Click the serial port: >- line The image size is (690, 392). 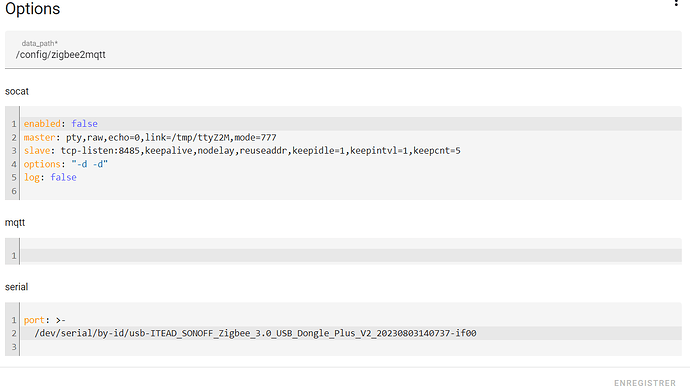coord(351,320)
